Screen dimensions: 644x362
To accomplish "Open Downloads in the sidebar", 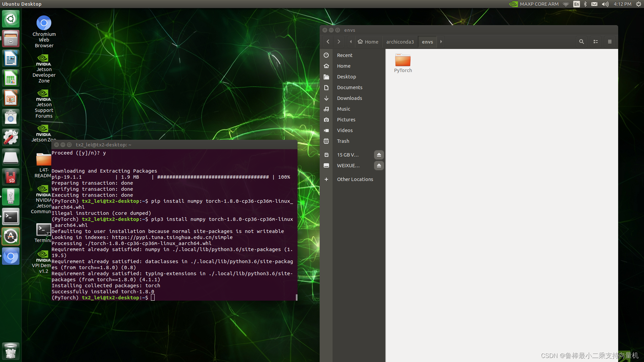I will (349, 98).
